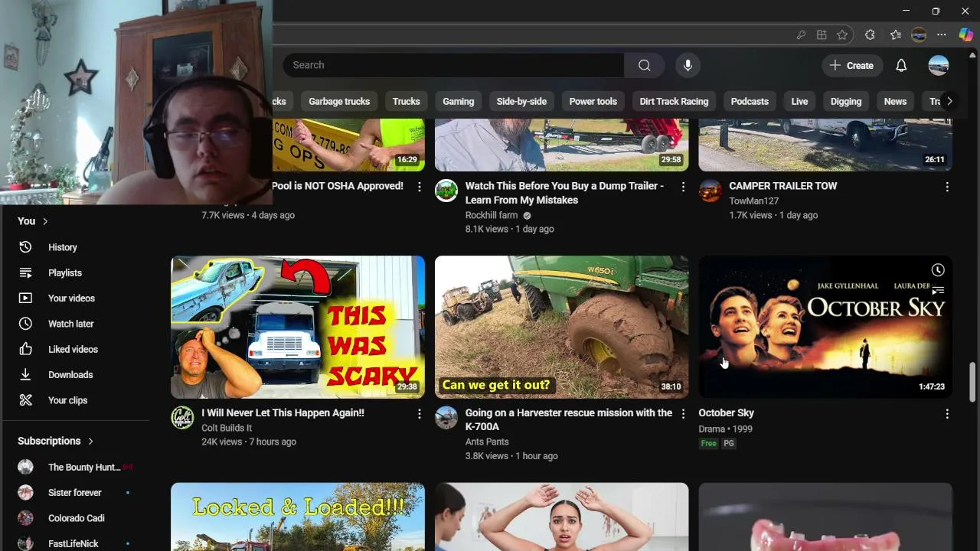The width and height of the screenshot is (980, 551).
Task: Open Colt Builds It channel name link
Action: click(x=227, y=428)
